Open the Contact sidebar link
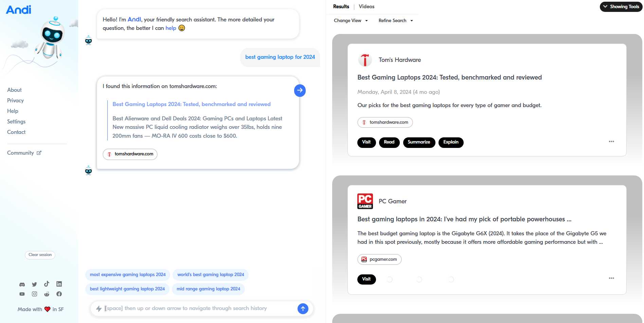Viewport: 644px width, 323px height. [x=16, y=132]
